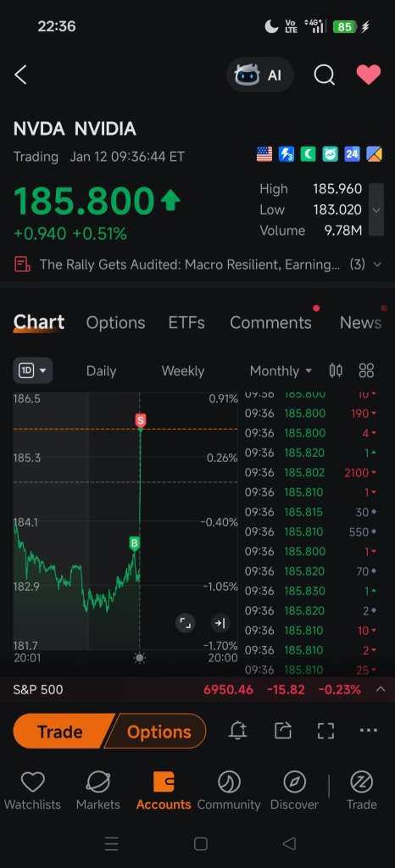Tap the sun marker on time axis
Image resolution: width=395 pixels, height=868 pixels.
(139, 658)
